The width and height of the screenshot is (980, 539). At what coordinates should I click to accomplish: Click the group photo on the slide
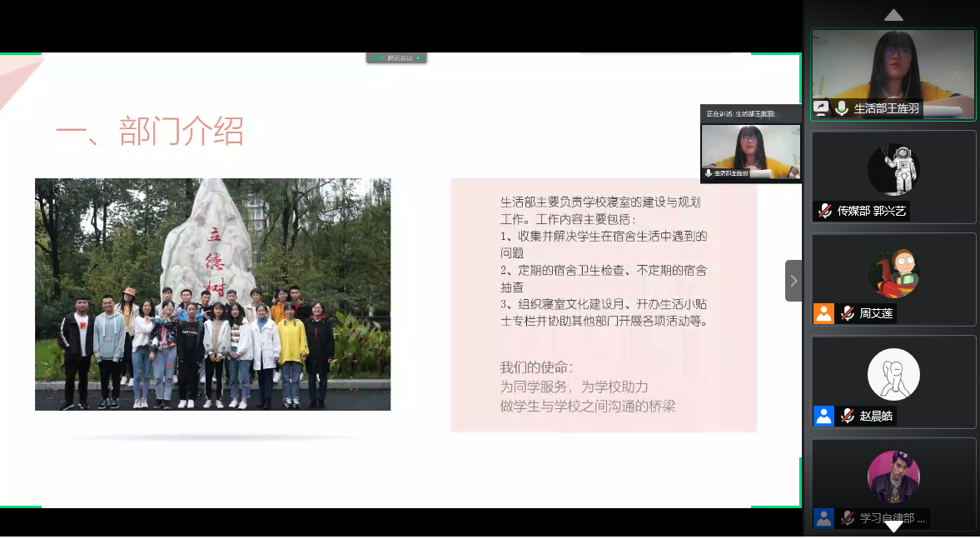click(212, 294)
